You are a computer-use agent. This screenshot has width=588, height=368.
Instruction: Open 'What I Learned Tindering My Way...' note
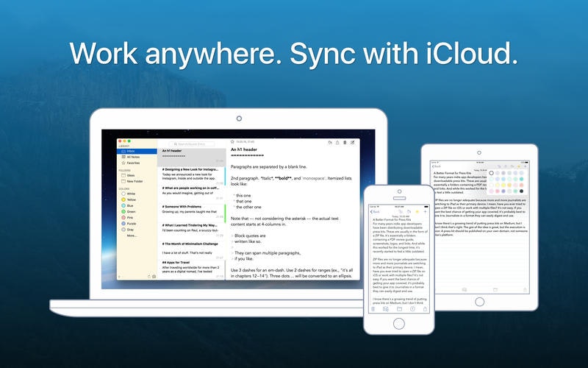(x=191, y=232)
